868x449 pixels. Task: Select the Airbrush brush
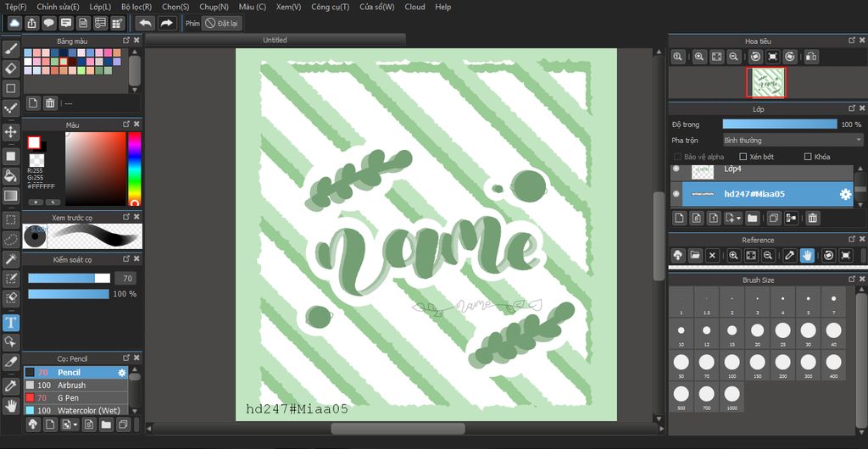coord(75,385)
